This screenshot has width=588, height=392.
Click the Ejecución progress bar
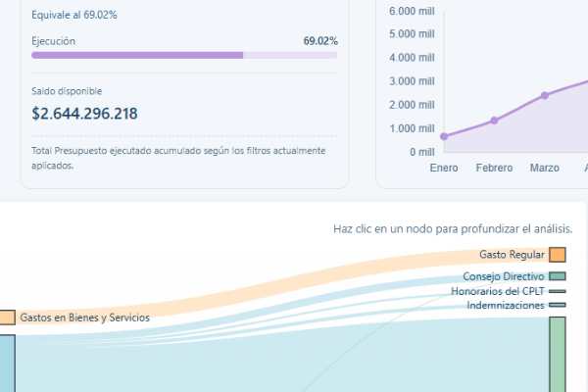pos(184,56)
